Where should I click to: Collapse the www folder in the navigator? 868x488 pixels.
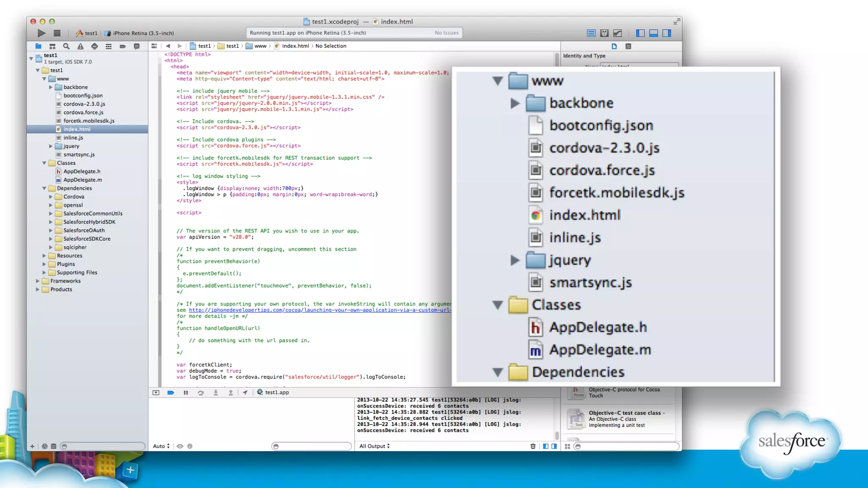coord(44,79)
